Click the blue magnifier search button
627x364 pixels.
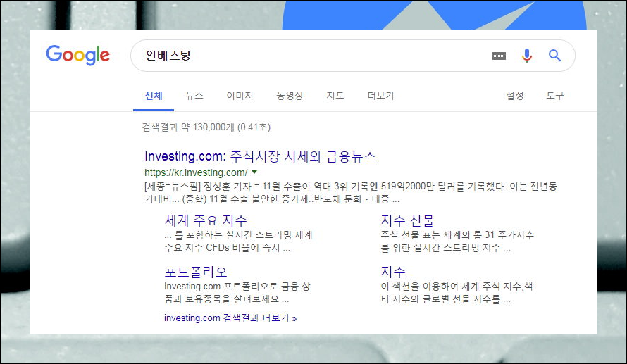(x=554, y=55)
